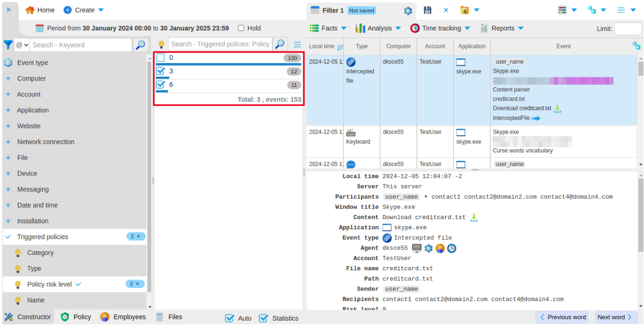
Task: Check the risk level 0 checkbox
Action: [x=161, y=58]
